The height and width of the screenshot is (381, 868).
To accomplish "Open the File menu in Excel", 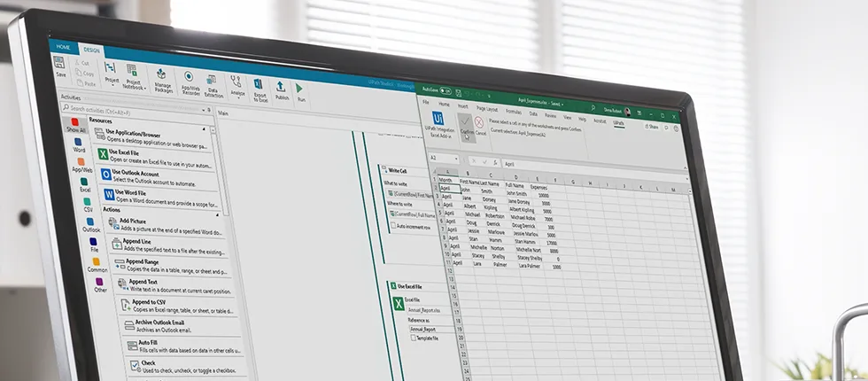I will 426,103.
